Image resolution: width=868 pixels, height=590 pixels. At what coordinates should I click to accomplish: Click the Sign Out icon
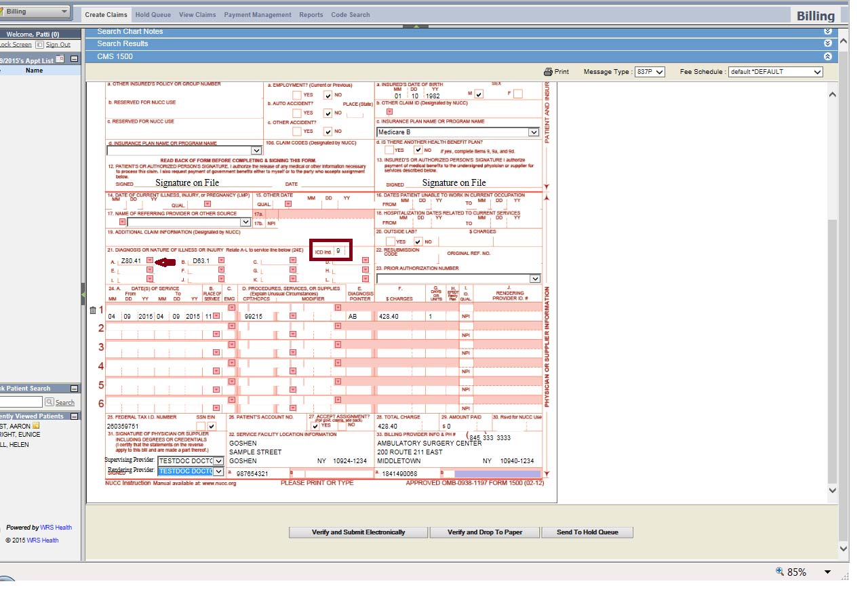tap(39, 45)
